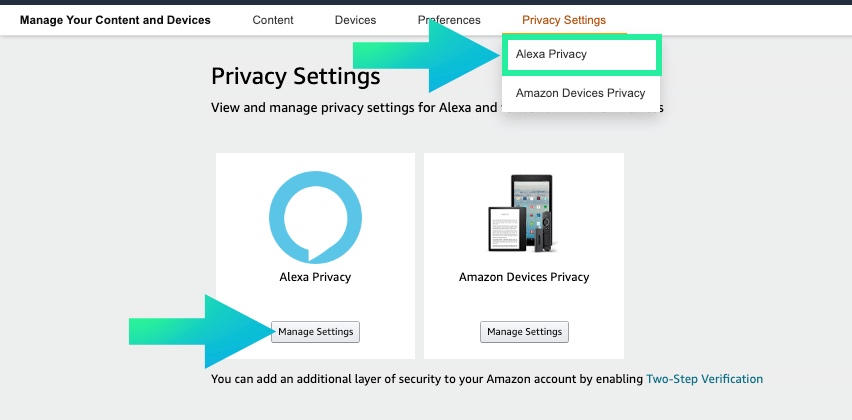Click the Manage Your Content and Devices title
The height and width of the screenshot is (420, 852).
115,20
